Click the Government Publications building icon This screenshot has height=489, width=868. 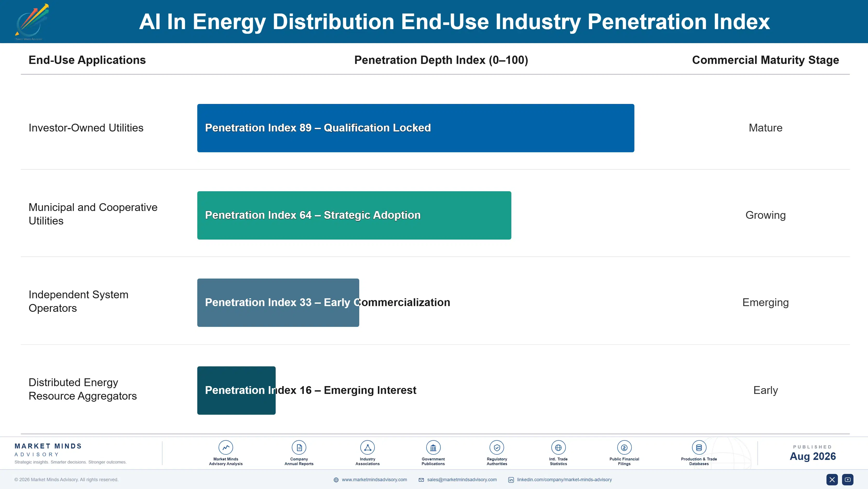pos(433,447)
